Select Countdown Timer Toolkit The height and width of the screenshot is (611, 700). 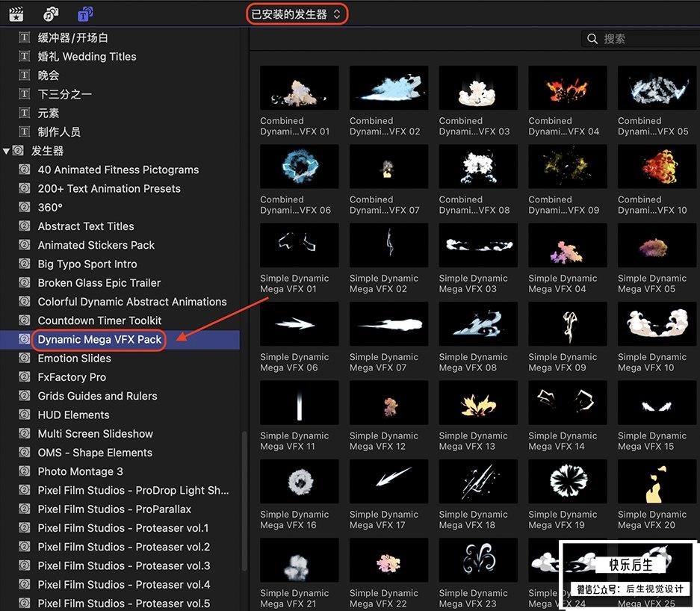point(99,320)
